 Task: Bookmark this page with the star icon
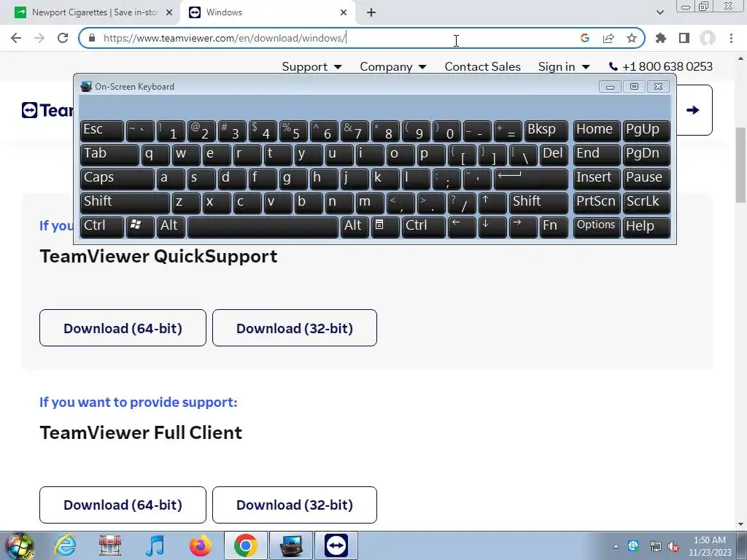pos(632,38)
